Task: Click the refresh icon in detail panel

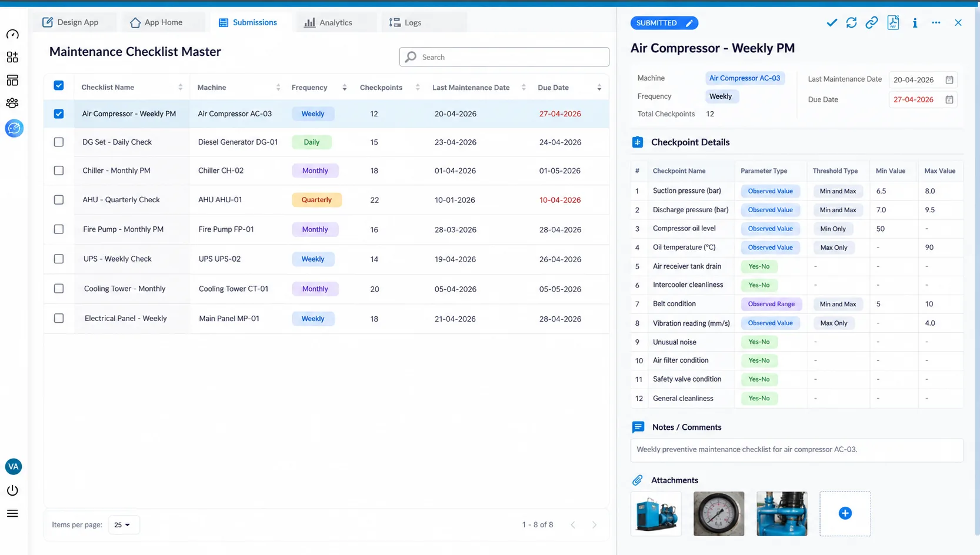Action: [x=851, y=23]
